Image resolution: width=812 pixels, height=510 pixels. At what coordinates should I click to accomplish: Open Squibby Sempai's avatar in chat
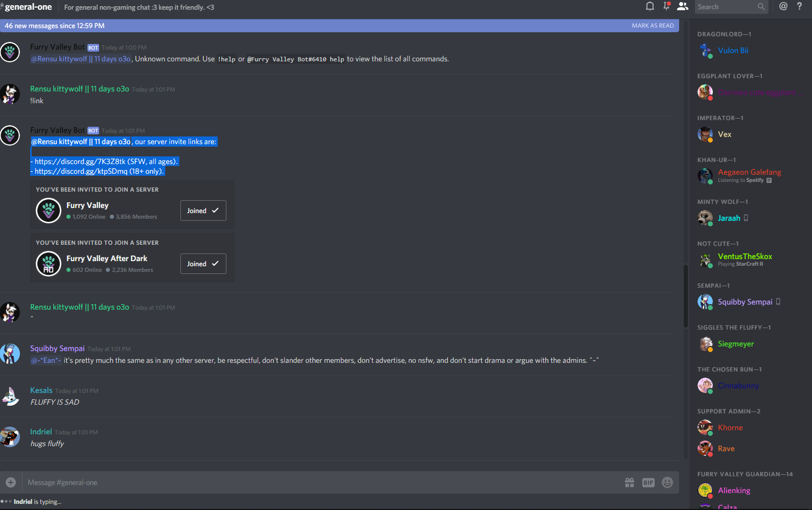pos(10,354)
